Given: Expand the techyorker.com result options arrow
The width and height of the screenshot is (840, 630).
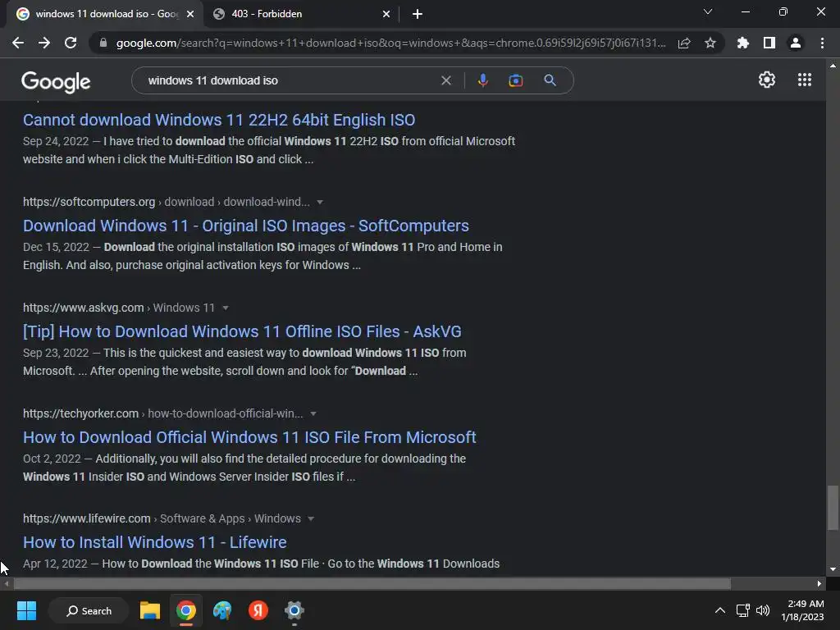Looking at the screenshot, I should (x=313, y=413).
